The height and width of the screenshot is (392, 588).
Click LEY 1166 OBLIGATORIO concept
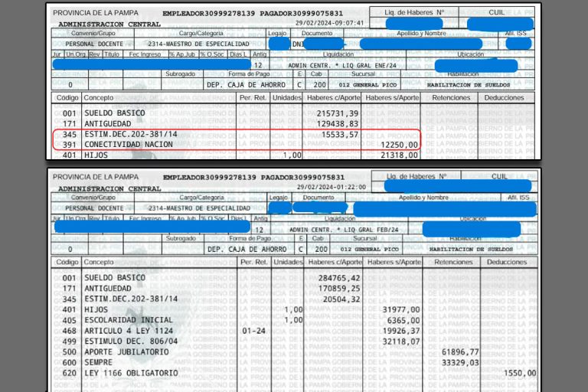tap(131, 374)
